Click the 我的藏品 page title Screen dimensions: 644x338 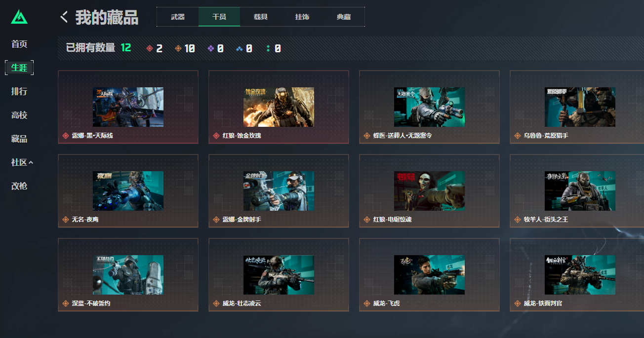(x=107, y=17)
